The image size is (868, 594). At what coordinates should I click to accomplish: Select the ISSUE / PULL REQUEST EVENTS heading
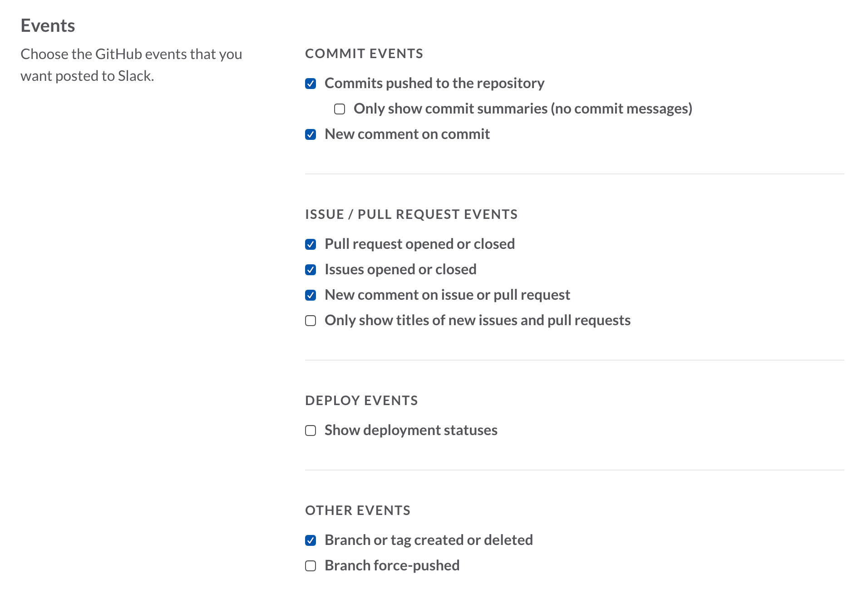[x=411, y=214]
